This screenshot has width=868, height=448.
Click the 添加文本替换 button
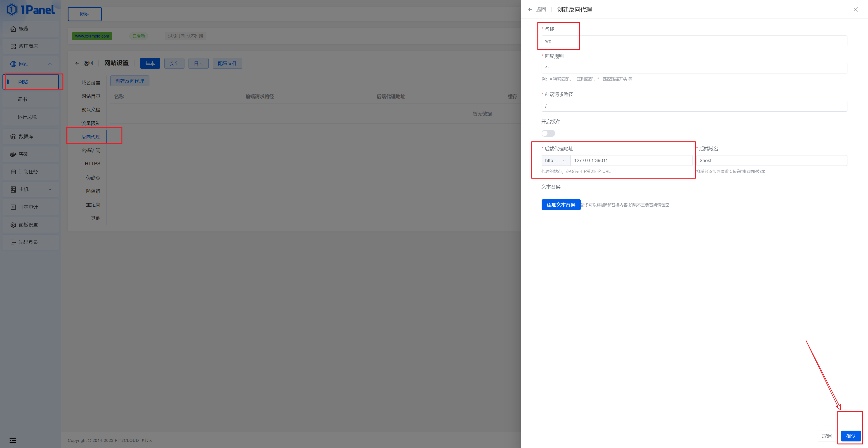[561, 205]
